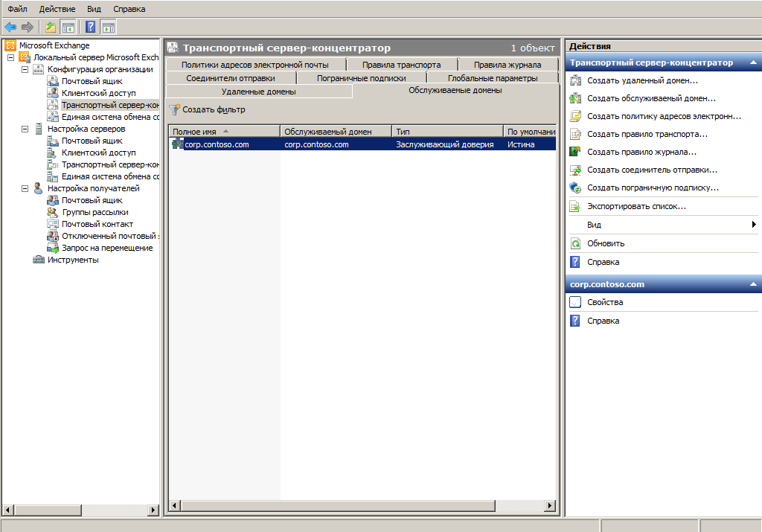Click the Up one level folder icon

(x=51, y=28)
